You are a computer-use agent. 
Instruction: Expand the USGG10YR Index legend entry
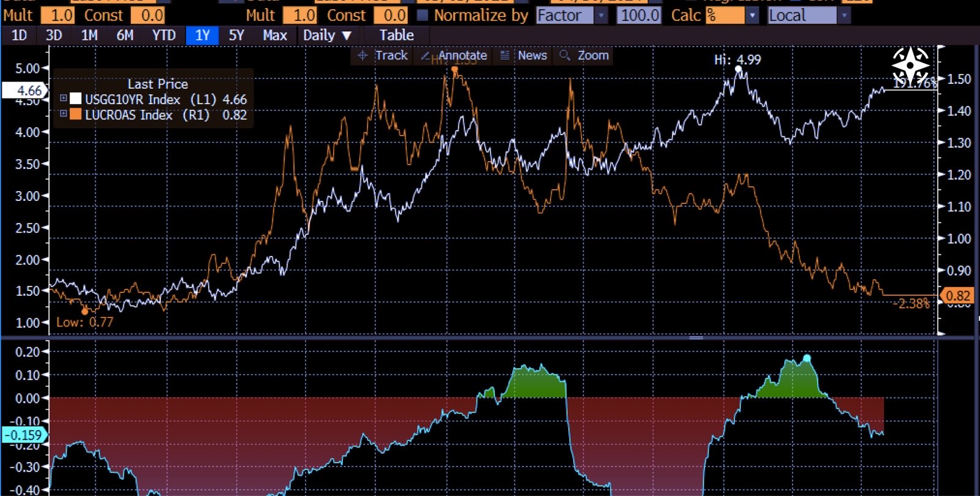pyautogui.click(x=63, y=98)
